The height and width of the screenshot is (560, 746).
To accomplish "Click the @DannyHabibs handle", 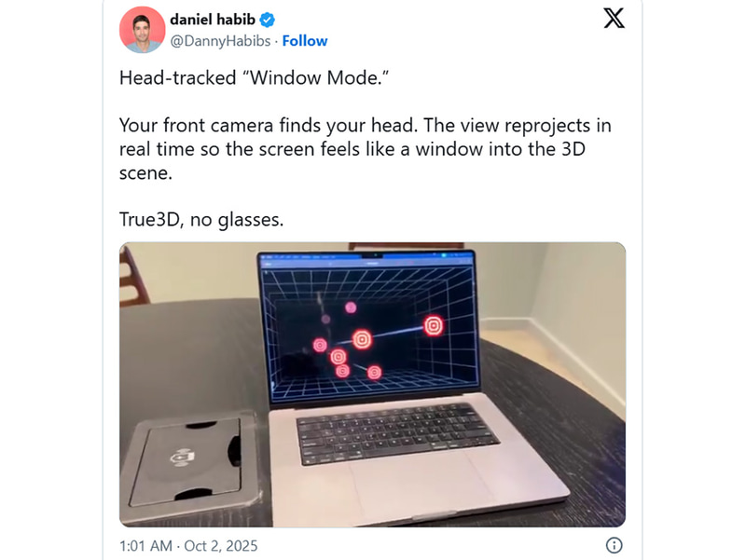I will 220,41.
